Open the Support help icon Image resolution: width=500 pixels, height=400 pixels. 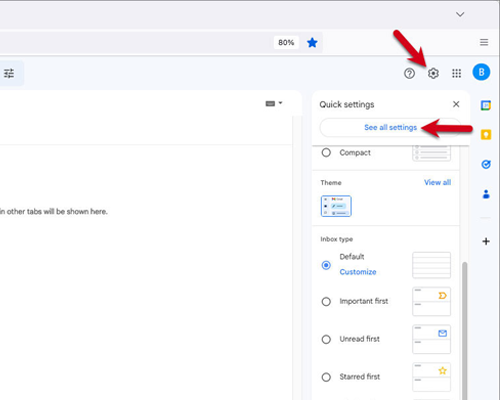coord(409,73)
